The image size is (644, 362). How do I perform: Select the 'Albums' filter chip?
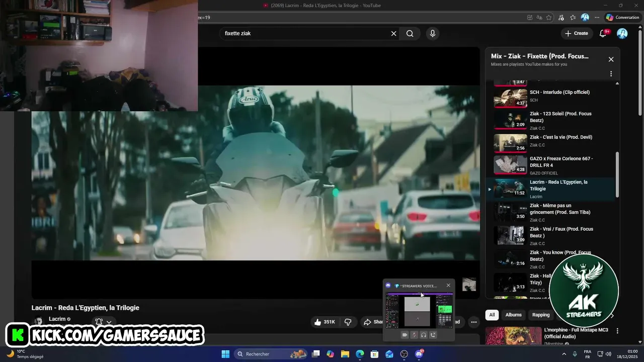pos(513,315)
